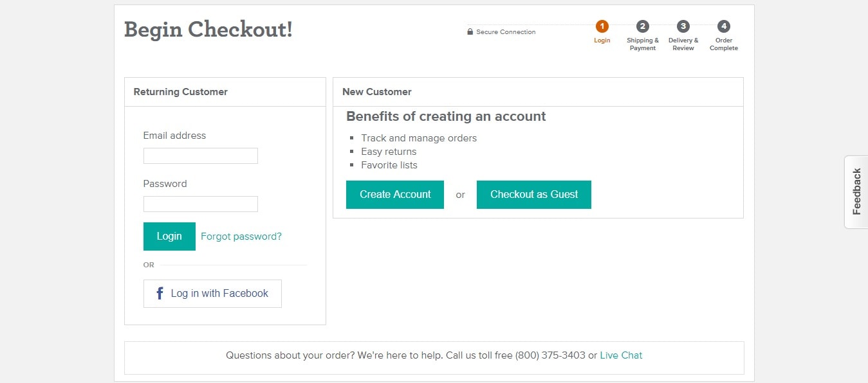Viewport: 868px width, 383px height.
Task: Click the Begin Checkout heading
Action: coord(208,30)
